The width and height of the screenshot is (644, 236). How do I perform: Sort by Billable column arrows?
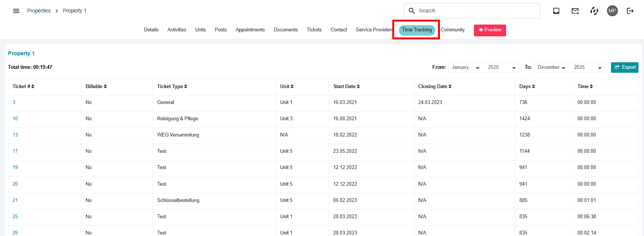point(105,87)
